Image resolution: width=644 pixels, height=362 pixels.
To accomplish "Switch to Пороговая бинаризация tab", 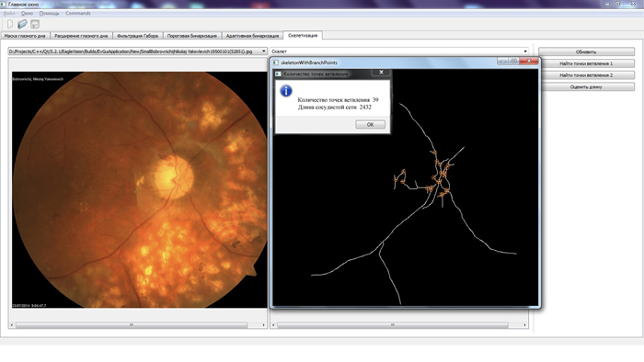I will pos(191,36).
